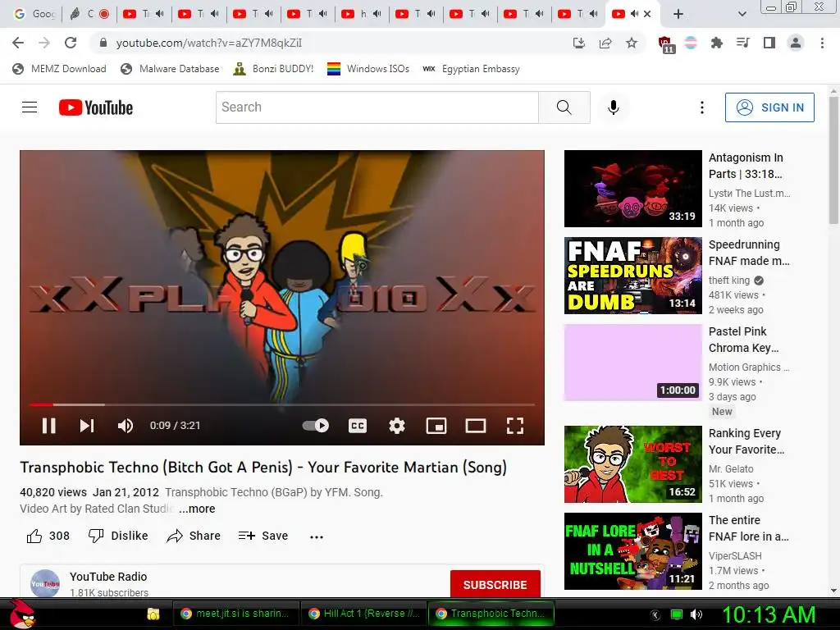Click the video progress bar to seek
840x630 pixels.
tap(282, 404)
